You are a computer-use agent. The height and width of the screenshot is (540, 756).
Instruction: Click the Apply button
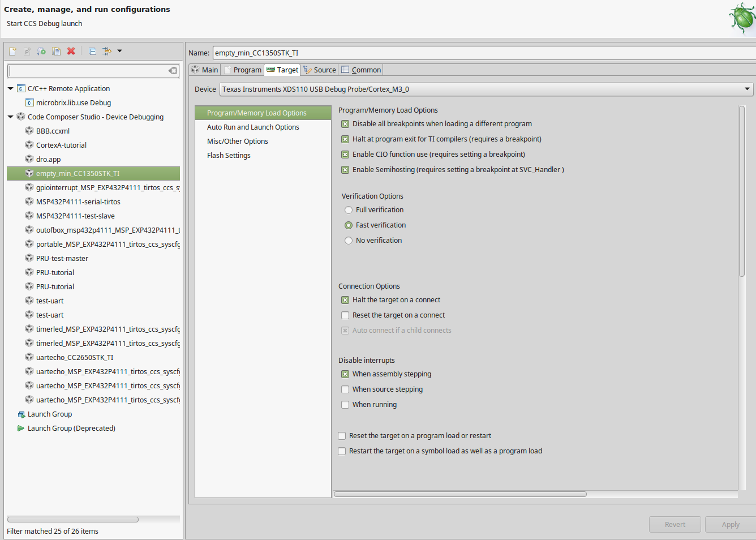[x=731, y=525]
